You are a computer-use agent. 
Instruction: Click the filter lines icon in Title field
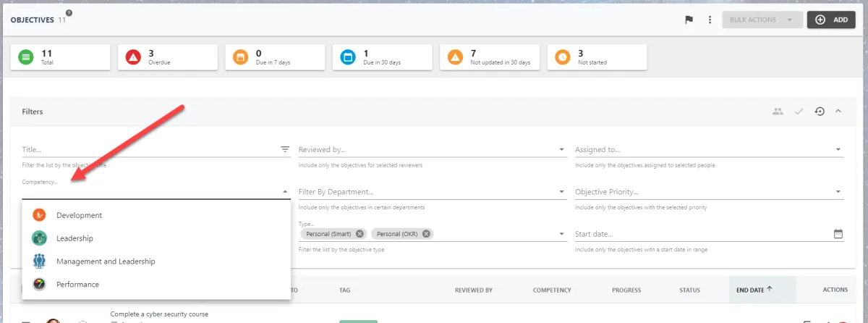click(x=285, y=150)
